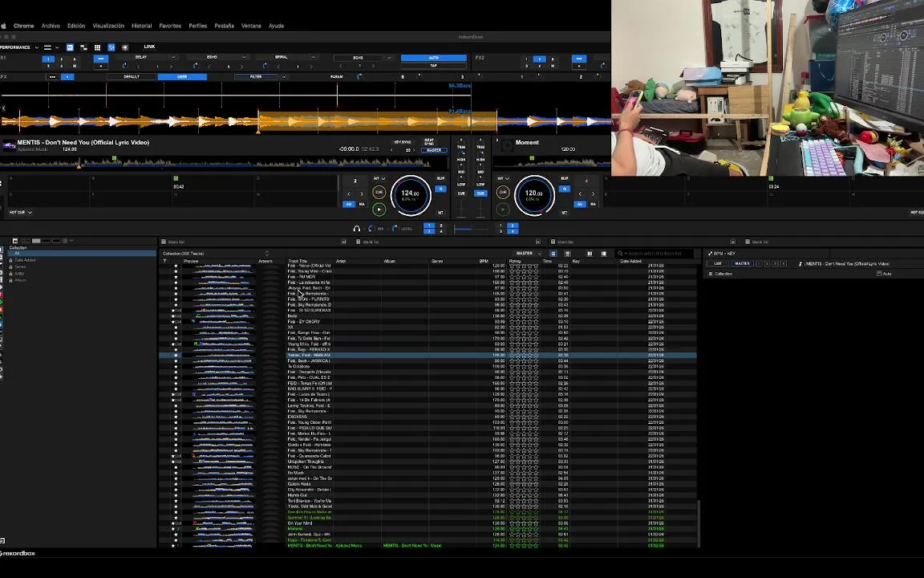924x578 pixels.
Task: Click deck 2 play button
Action: [x=503, y=209]
